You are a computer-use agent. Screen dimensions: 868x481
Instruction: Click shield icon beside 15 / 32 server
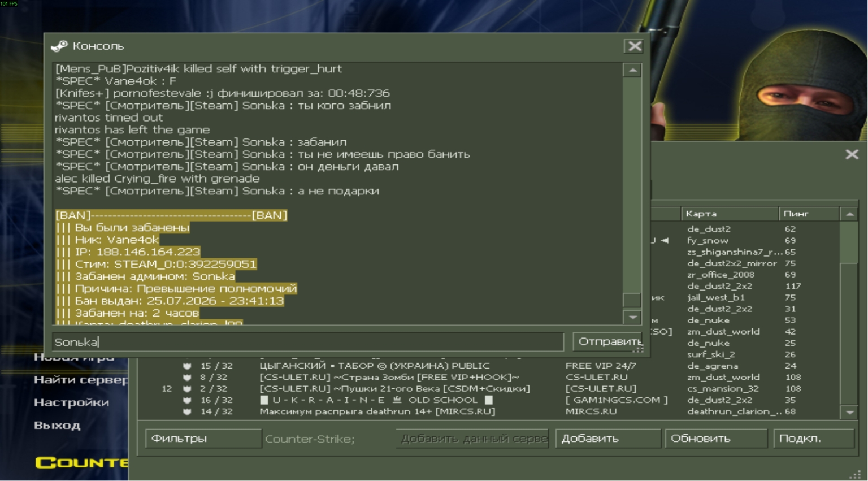[187, 366]
